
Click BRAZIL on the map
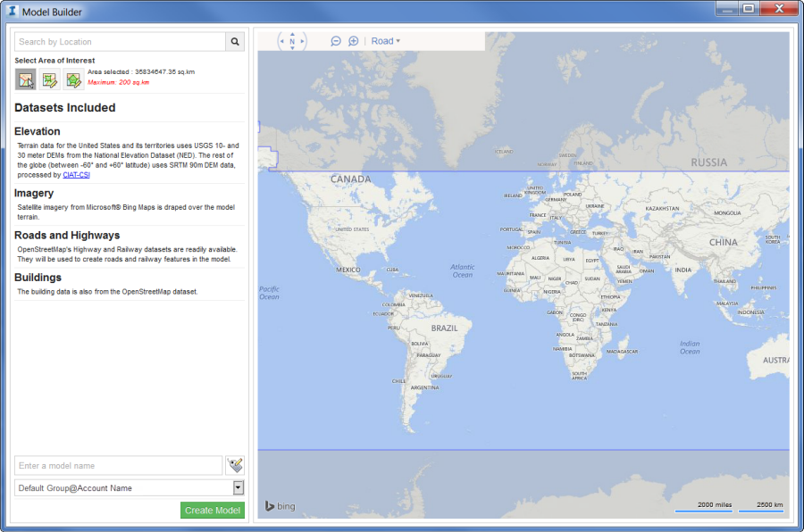pos(444,328)
